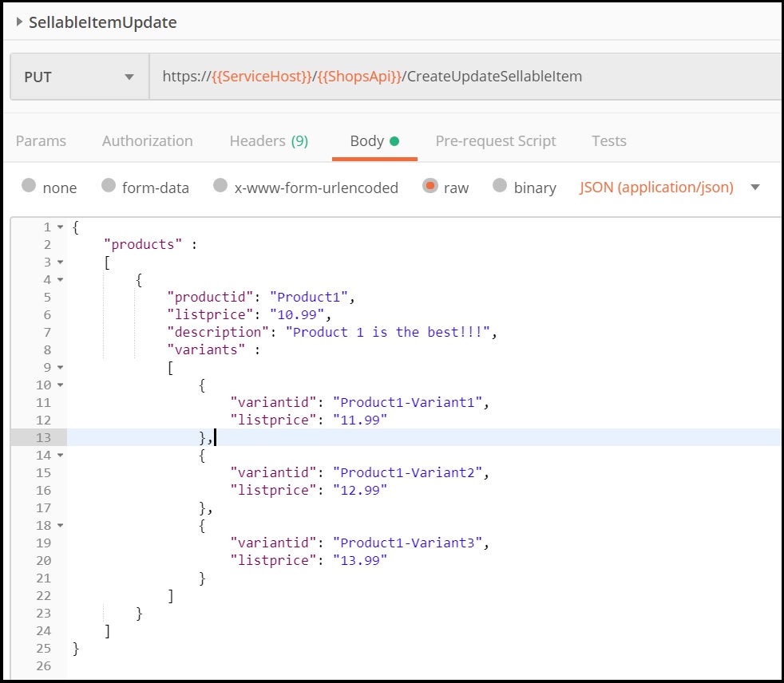The width and height of the screenshot is (784, 683).
Task: Click line number 26 in the gutter
Action: (x=43, y=666)
